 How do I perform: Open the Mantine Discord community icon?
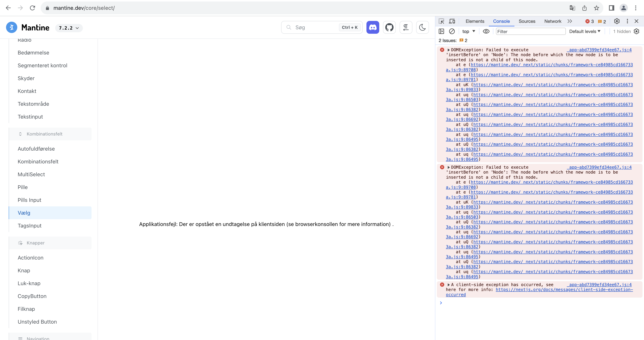372,27
